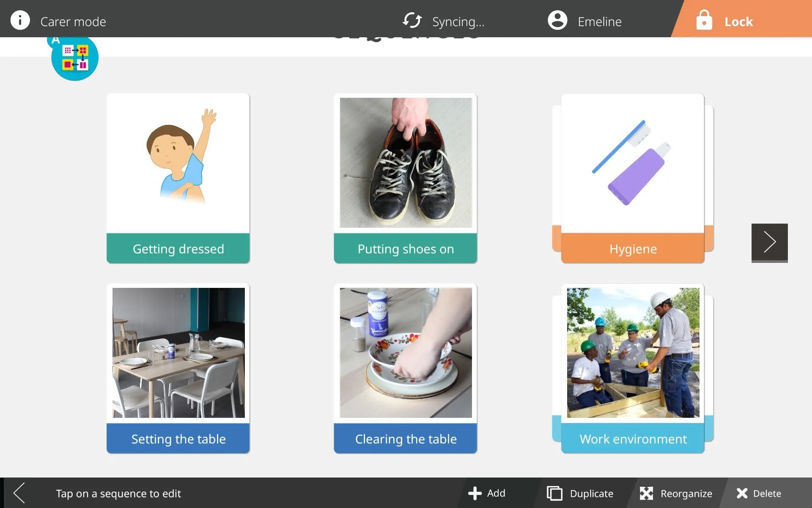Select the Hygiene sequence card
The height and width of the screenshot is (508, 812).
(633, 179)
